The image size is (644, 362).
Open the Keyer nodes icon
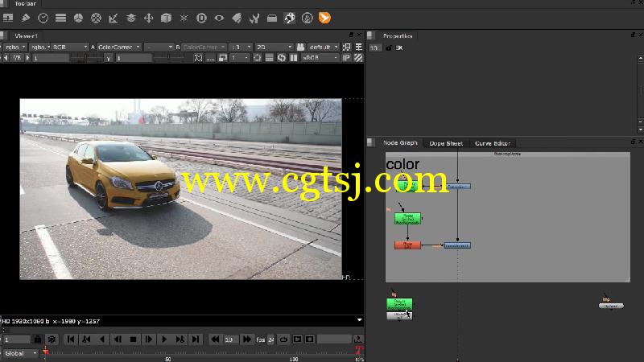click(114, 18)
